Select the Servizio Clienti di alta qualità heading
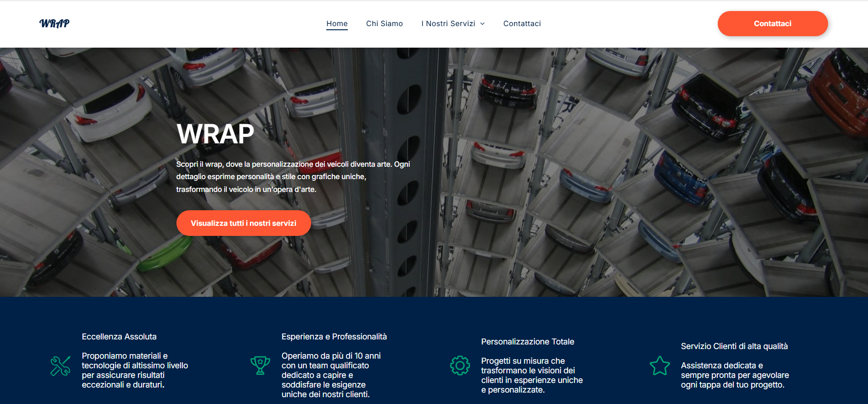868x404 pixels. click(734, 346)
